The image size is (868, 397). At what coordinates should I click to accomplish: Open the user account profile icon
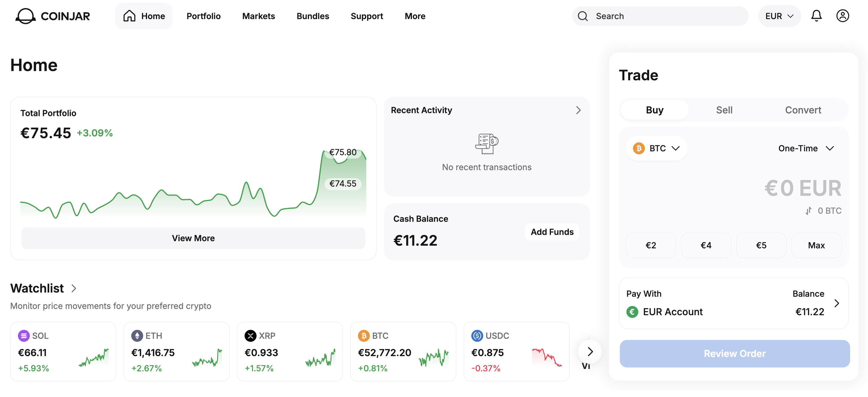pos(842,16)
